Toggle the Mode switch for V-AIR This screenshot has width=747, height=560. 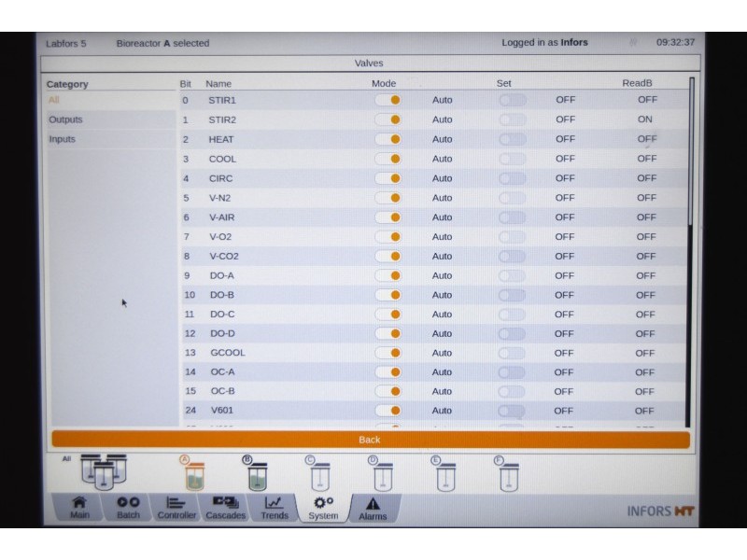click(x=388, y=217)
